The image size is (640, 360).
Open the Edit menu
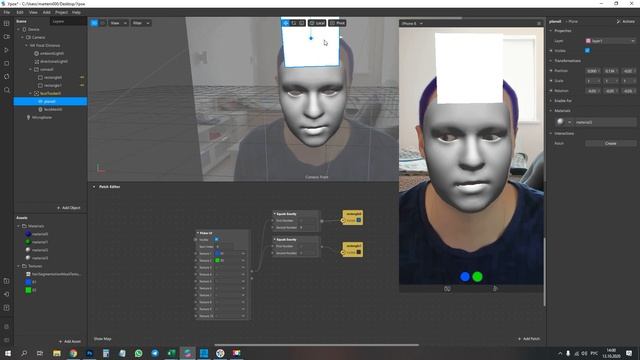[20, 12]
